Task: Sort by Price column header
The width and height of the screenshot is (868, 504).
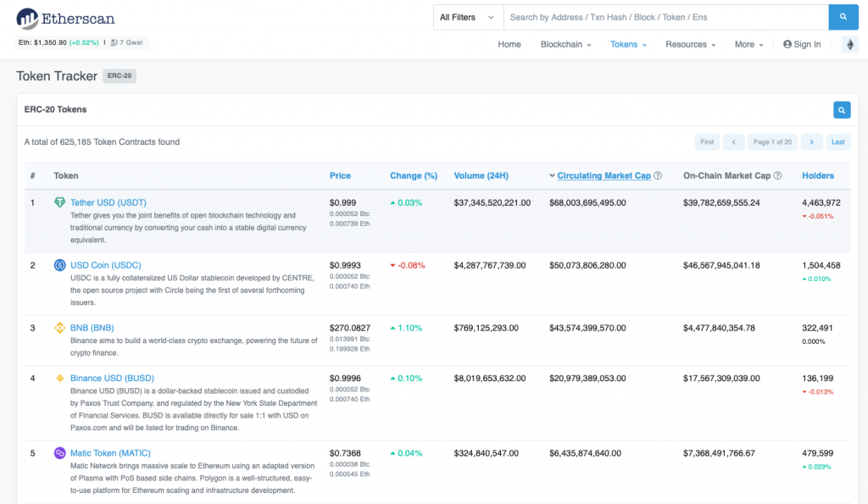Action: click(x=340, y=175)
